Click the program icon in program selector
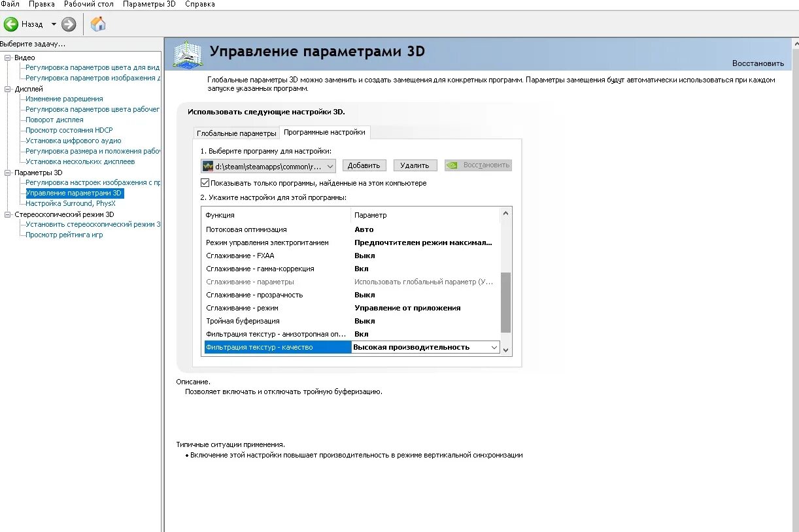This screenshot has height=532, width=799. (x=208, y=166)
